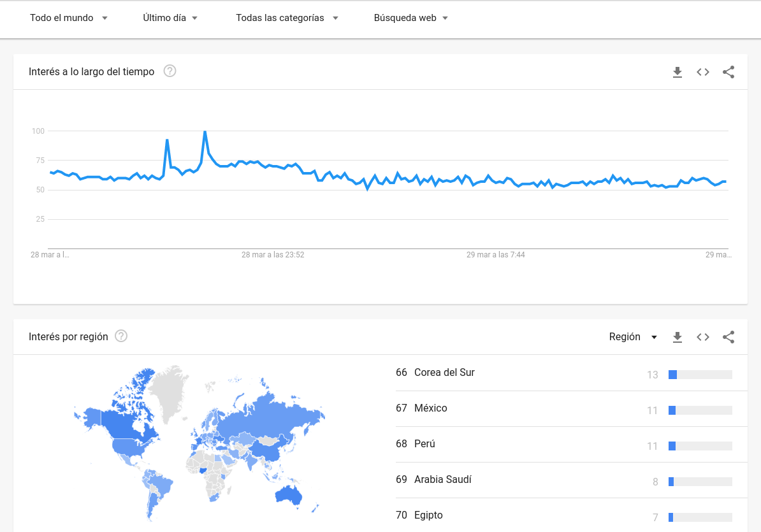Change the Búsqueda web search type
Viewport: 761px width, 532px height.
pos(411,18)
